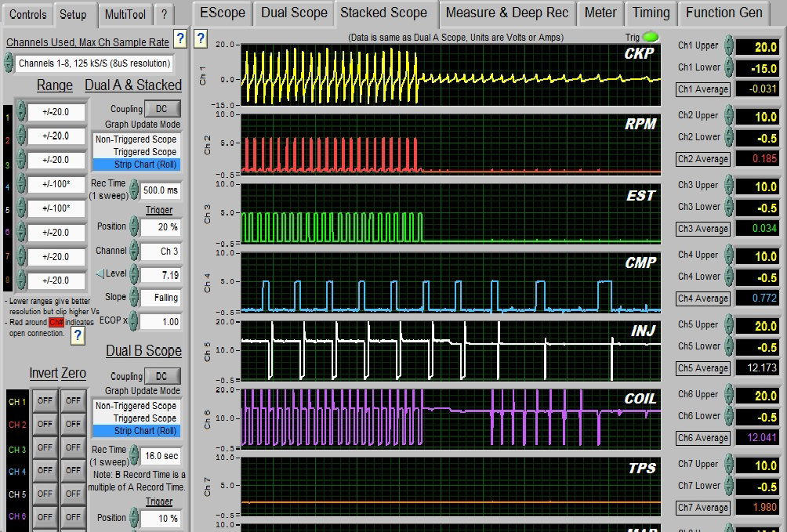Toggle the Zero button for CH 2
This screenshot has height=532, width=787.
pos(72,424)
